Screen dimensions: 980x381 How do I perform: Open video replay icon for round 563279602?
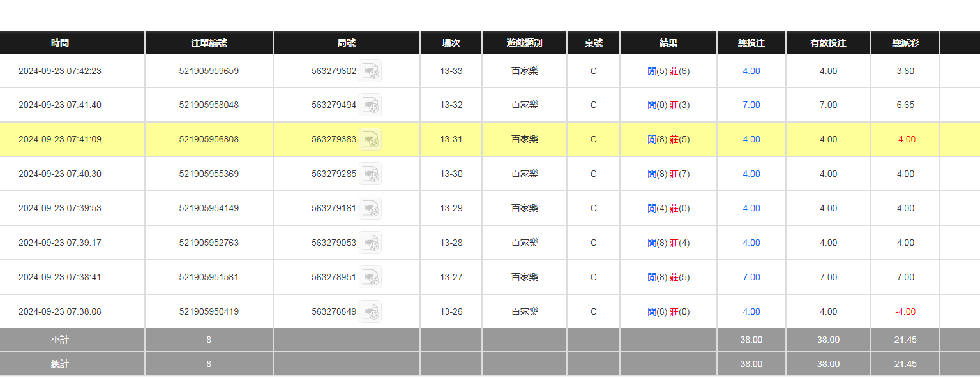coord(370,71)
